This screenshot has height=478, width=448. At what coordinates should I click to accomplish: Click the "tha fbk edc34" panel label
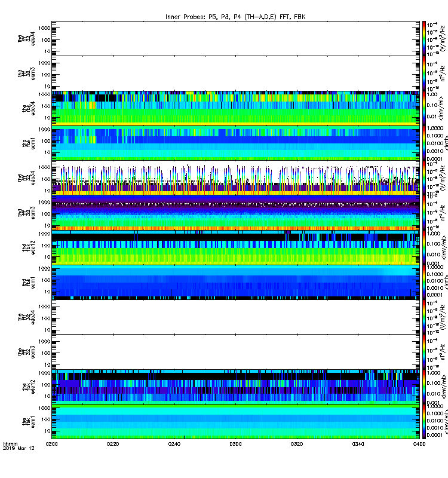[29, 109]
